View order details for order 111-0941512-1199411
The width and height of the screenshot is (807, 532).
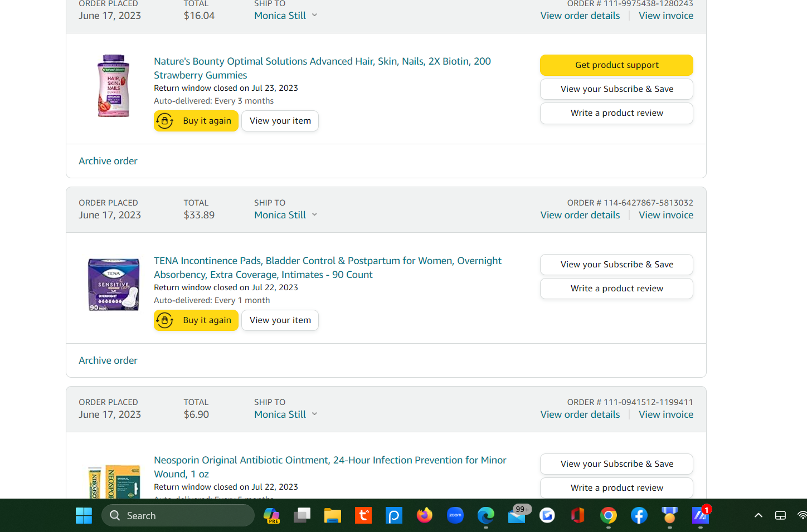[x=580, y=414]
